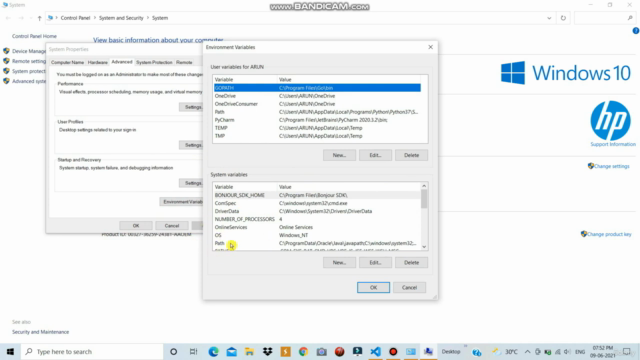The width and height of the screenshot is (640, 360).
Task: Expand the address bar history dropdown
Action: [549, 18]
